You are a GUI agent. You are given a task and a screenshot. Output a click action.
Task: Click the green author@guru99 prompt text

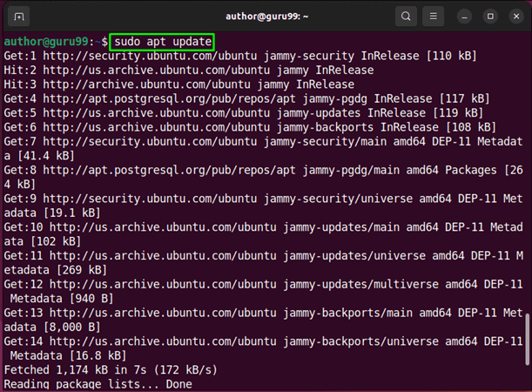coord(52,42)
